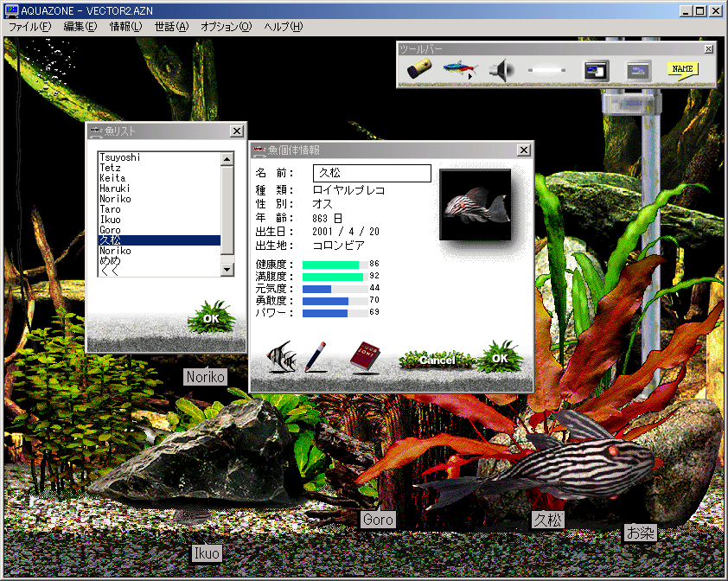Viewport: 728px width, 581px height.
Task: Click the 久松 name tag in tank
Action: (548, 520)
